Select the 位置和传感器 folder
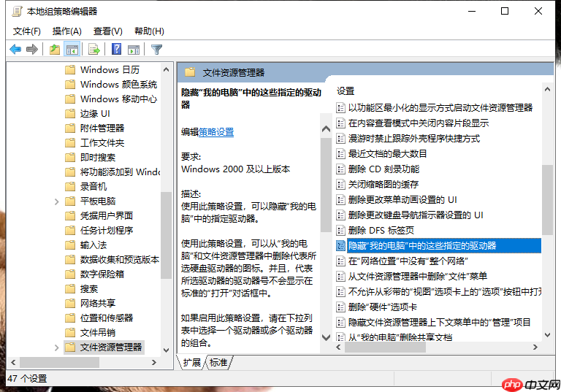The height and width of the screenshot is (392, 561). click(x=99, y=318)
